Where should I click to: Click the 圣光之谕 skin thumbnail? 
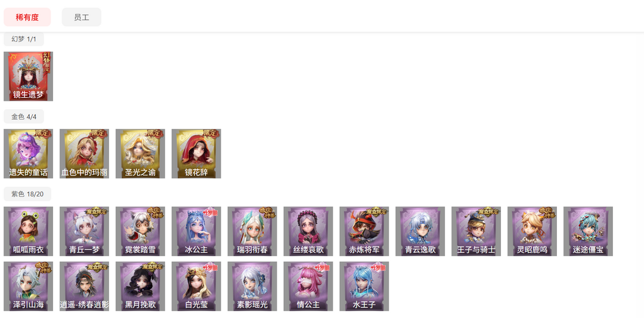tap(140, 154)
